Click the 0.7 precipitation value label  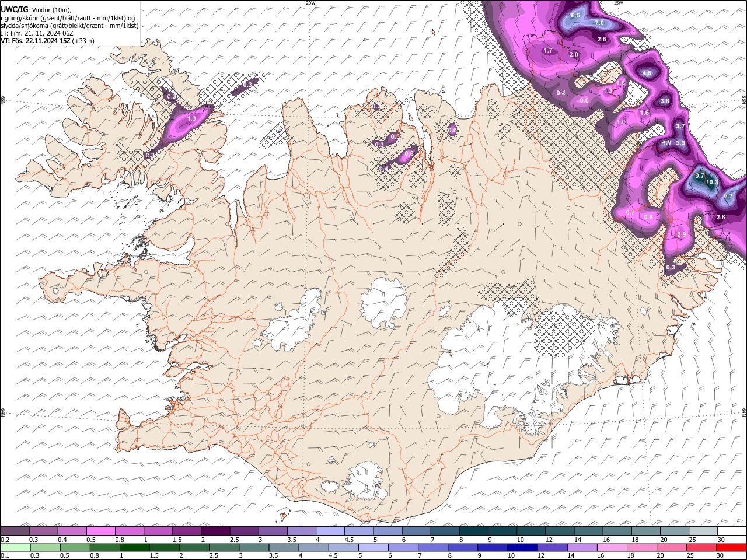coord(630,212)
